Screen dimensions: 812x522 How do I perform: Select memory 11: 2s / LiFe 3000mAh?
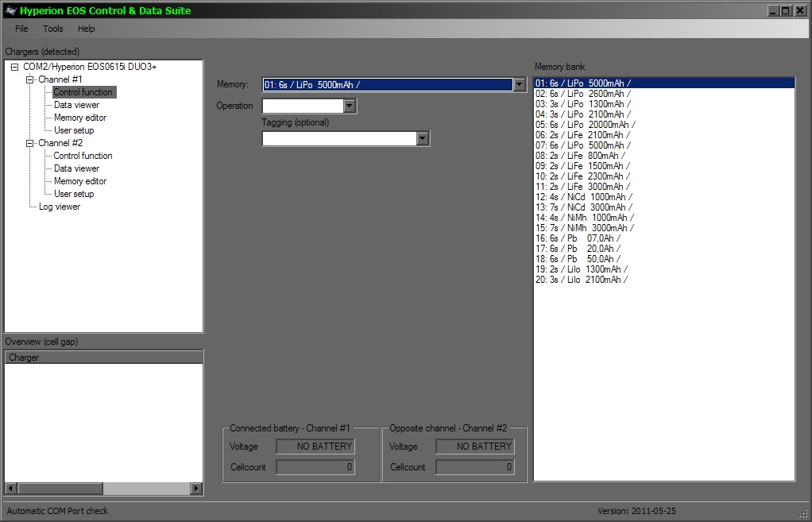[664, 187]
